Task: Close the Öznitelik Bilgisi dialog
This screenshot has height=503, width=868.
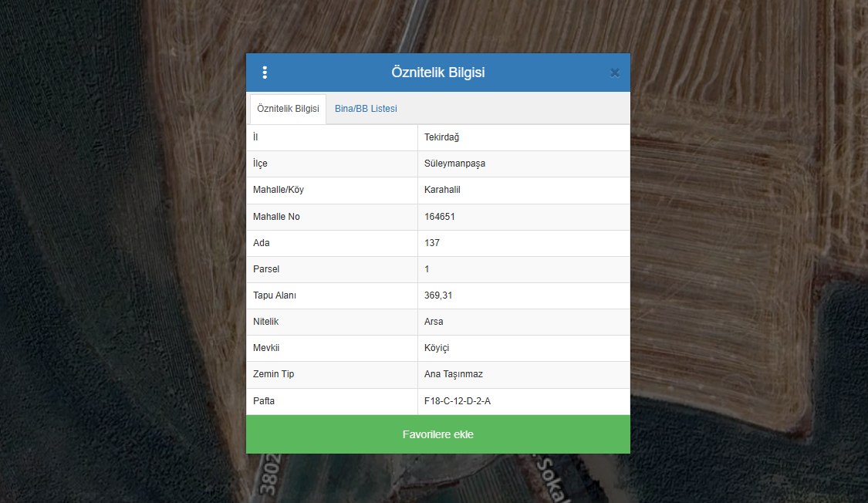Action: [615, 73]
